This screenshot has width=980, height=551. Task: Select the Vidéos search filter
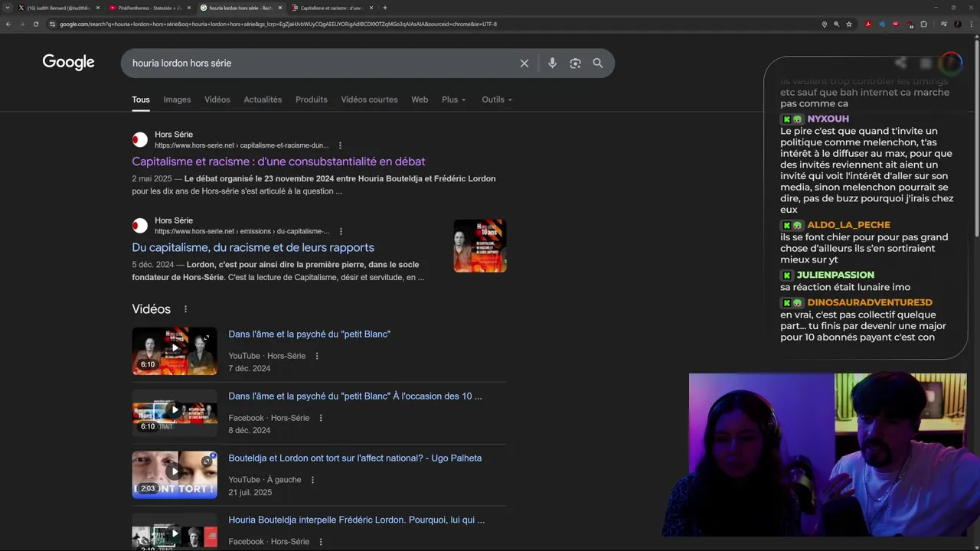pyautogui.click(x=217, y=99)
